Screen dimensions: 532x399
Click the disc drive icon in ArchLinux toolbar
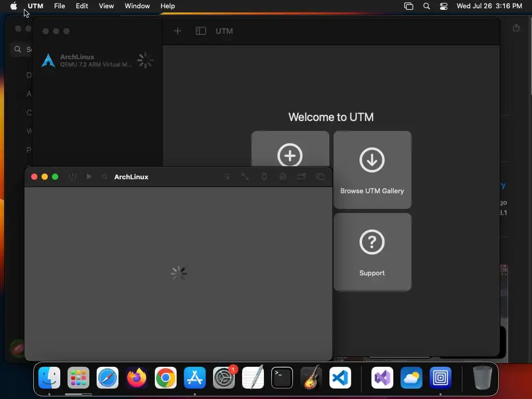tap(283, 177)
